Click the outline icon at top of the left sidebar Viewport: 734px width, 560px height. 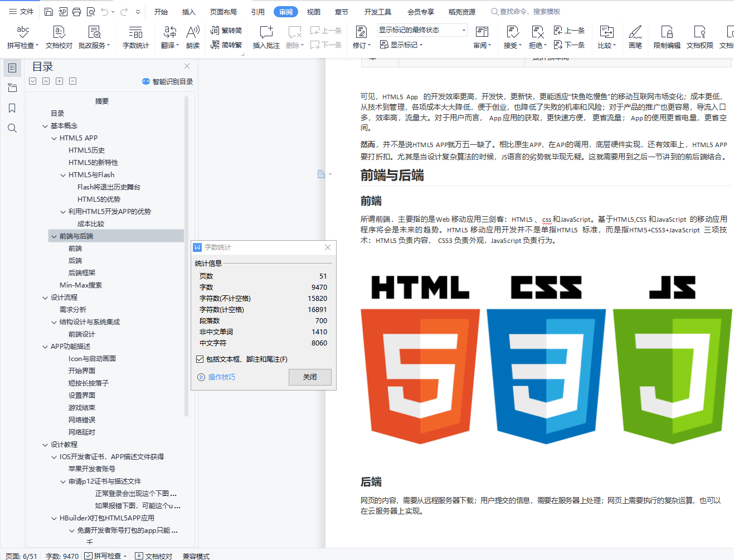coord(12,68)
